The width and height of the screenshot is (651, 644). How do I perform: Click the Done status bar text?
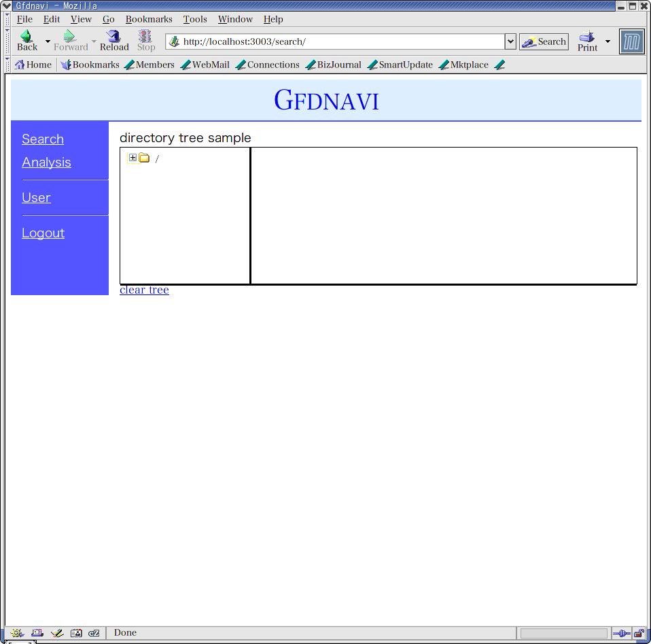tap(126, 632)
